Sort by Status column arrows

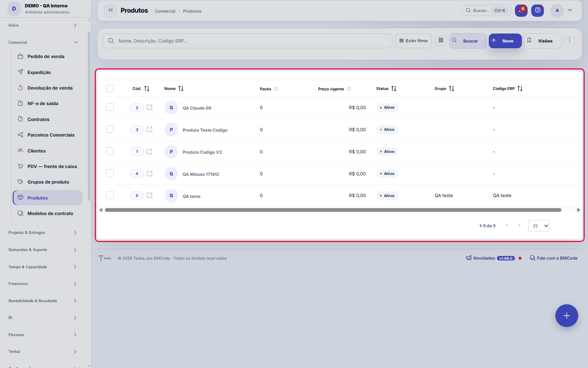(394, 89)
